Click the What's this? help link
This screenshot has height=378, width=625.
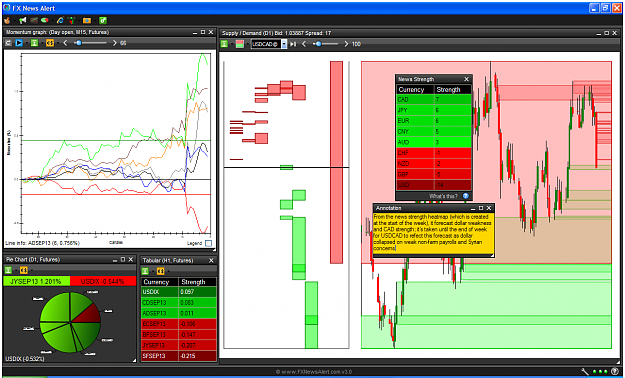[x=443, y=196]
